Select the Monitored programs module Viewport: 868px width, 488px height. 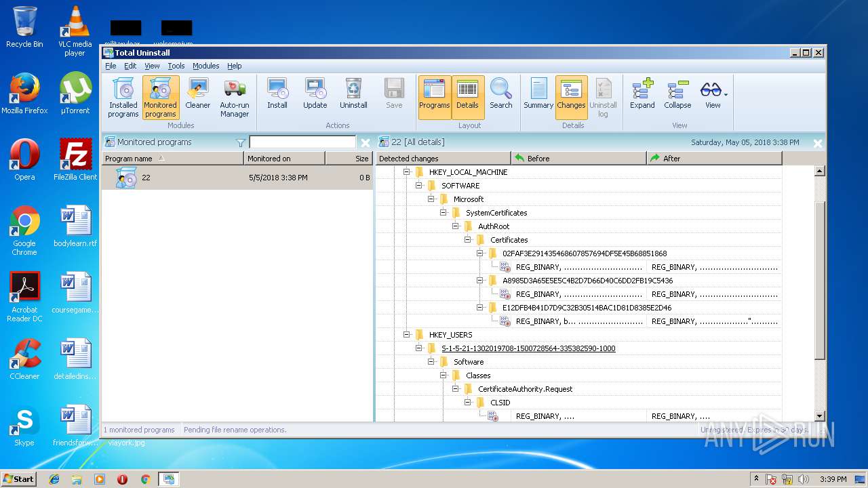(160, 98)
